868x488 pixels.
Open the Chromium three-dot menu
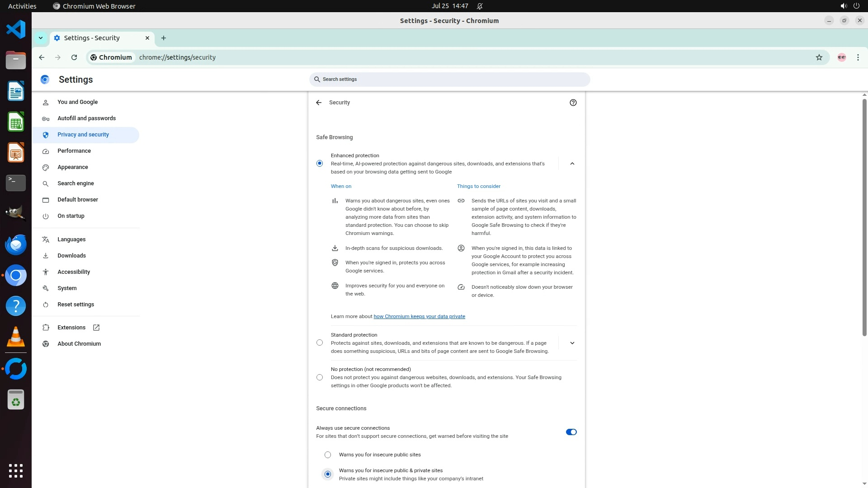click(858, 57)
